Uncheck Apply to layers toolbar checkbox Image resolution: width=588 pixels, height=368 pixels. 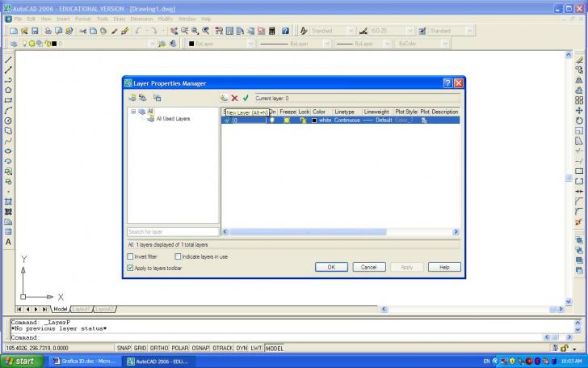point(130,268)
